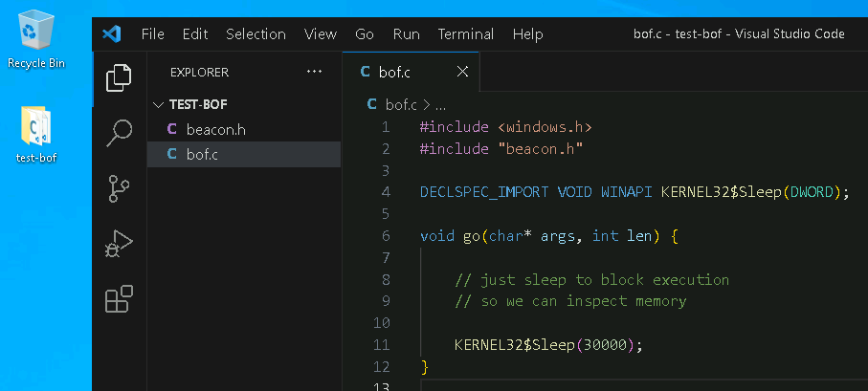Switch to the bof.c editor tab
868x391 pixels.
coord(394,72)
